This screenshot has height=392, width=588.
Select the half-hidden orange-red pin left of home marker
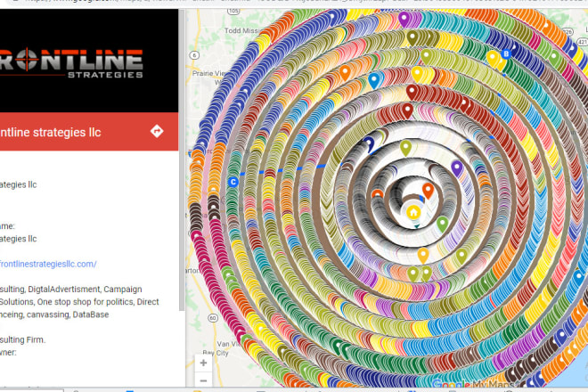[377, 194]
